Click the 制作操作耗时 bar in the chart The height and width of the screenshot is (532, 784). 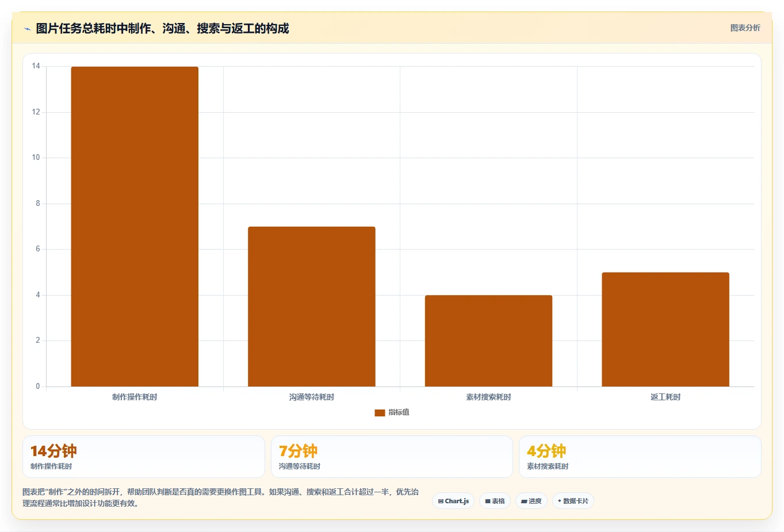point(135,227)
